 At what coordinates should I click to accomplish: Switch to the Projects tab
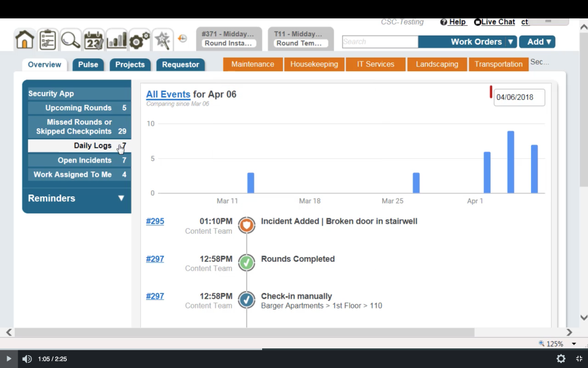pos(130,64)
